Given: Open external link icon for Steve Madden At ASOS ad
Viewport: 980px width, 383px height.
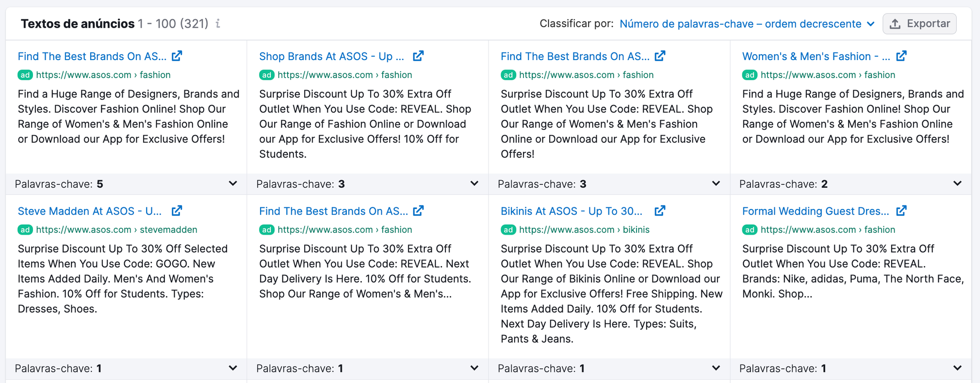Looking at the screenshot, I should coord(177,210).
